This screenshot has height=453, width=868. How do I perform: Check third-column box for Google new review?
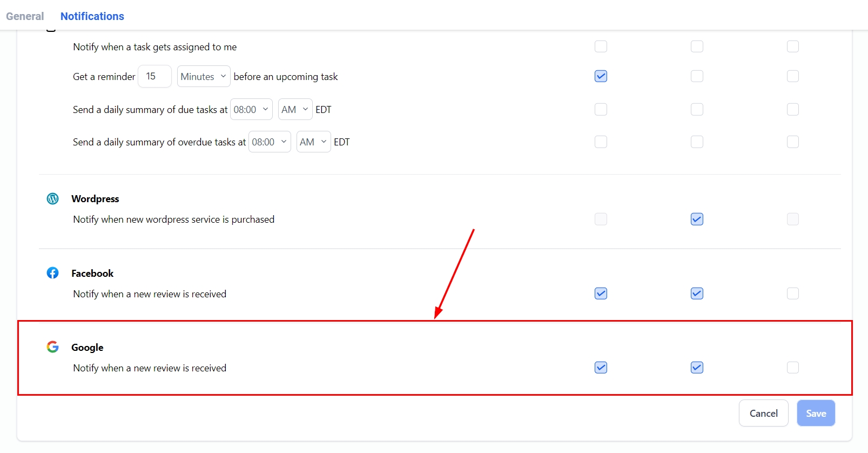793,368
